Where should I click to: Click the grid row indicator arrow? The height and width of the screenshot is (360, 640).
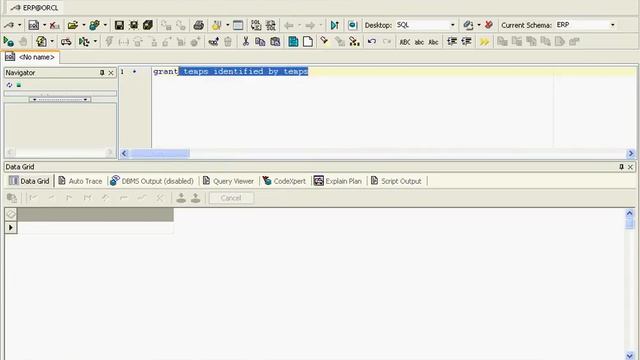11,227
